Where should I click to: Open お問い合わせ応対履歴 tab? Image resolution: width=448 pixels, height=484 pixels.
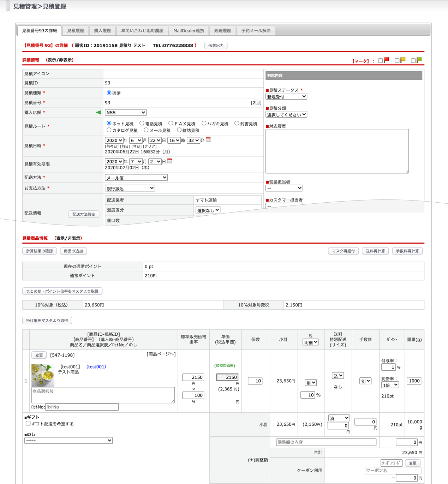142,31
